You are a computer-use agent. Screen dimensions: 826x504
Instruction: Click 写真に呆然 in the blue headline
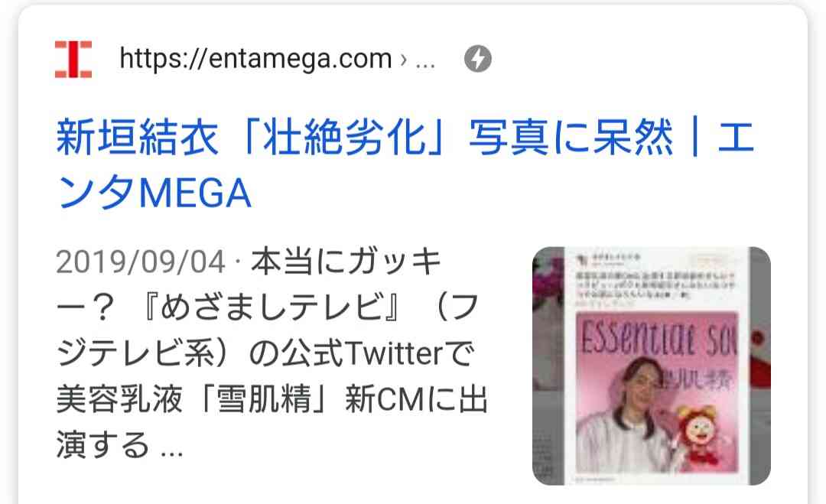(x=571, y=137)
